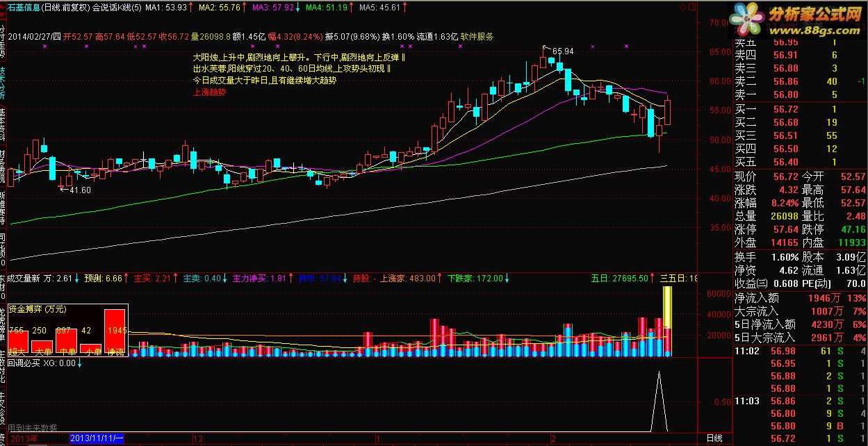Viewport: 868px width, 446px height.
Task: Click the 内盘 11933 quote field
Action: 834,242
